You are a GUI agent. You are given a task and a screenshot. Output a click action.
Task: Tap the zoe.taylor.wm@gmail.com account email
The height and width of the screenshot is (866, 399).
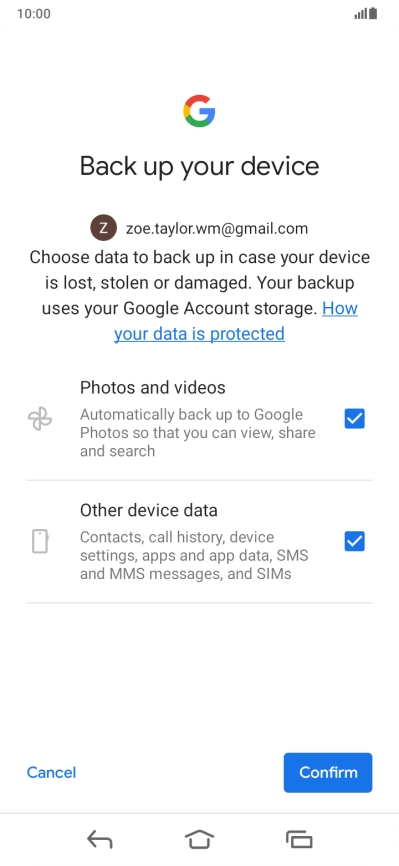[x=217, y=228]
